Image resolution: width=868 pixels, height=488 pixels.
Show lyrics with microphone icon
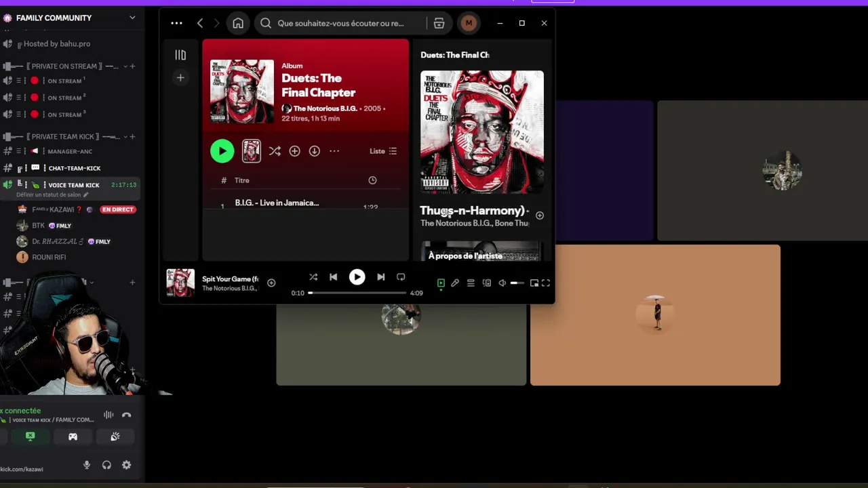coord(455,283)
